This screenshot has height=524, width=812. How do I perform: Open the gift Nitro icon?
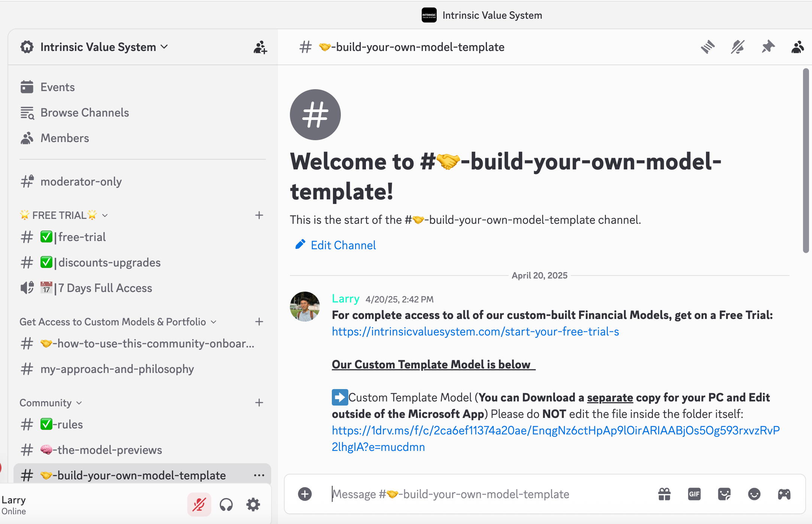(x=664, y=494)
